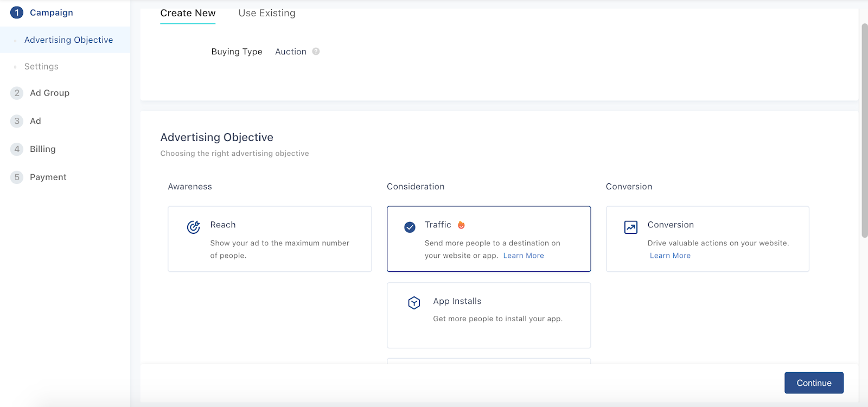The height and width of the screenshot is (407, 868).
Task: Click the step 5 Payment number badge
Action: (x=17, y=177)
